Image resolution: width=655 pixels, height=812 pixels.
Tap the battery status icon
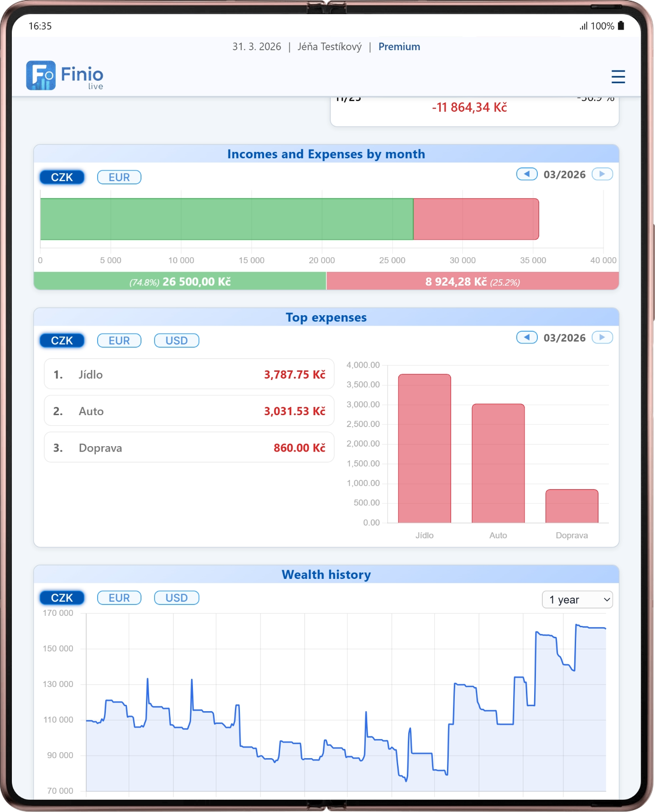[x=621, y=26]
